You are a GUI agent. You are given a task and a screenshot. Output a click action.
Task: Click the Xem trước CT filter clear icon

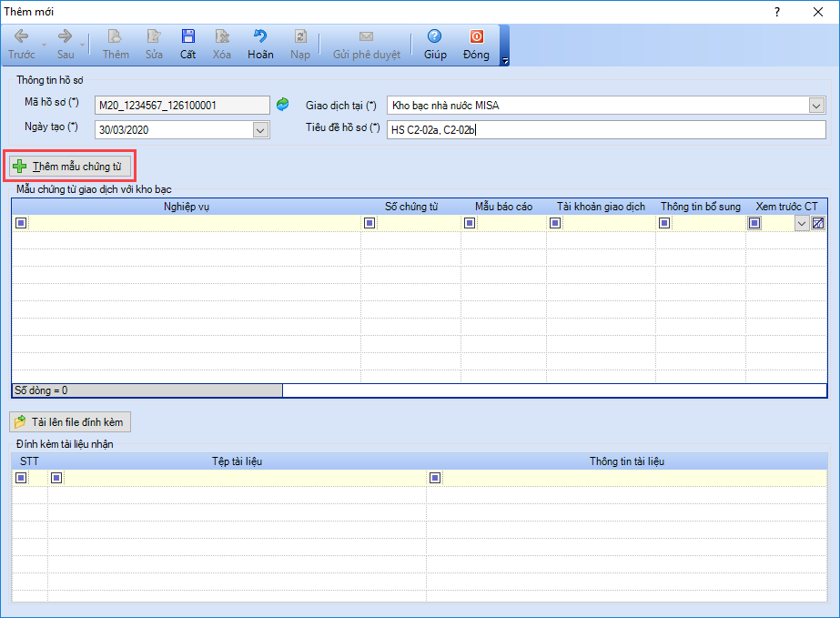coord(818,224)
